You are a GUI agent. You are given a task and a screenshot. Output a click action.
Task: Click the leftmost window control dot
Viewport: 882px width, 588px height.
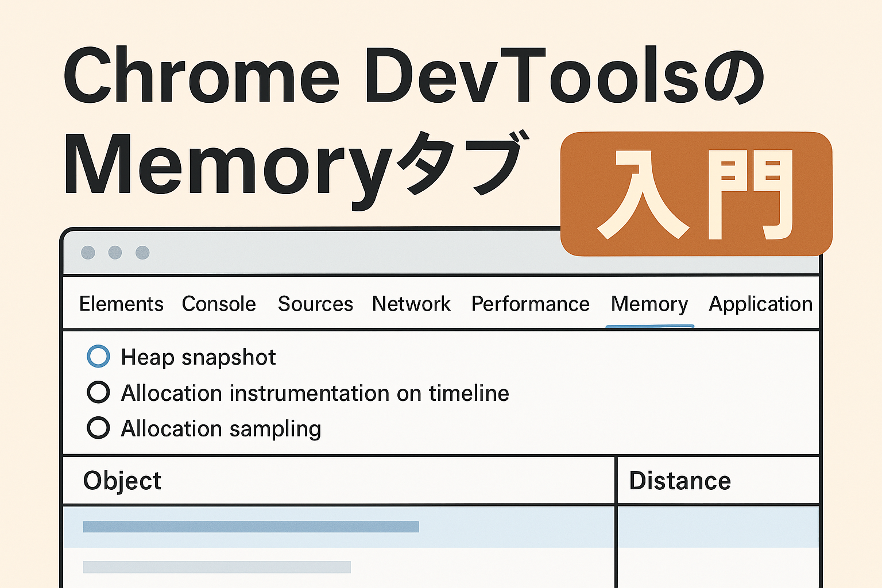89,252
